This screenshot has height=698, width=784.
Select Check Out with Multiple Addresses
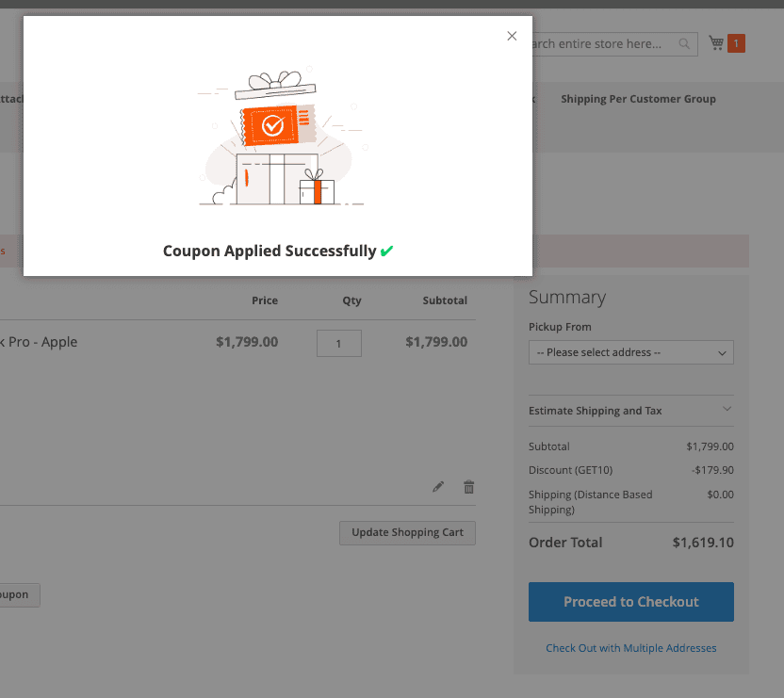tap(630, 648)
